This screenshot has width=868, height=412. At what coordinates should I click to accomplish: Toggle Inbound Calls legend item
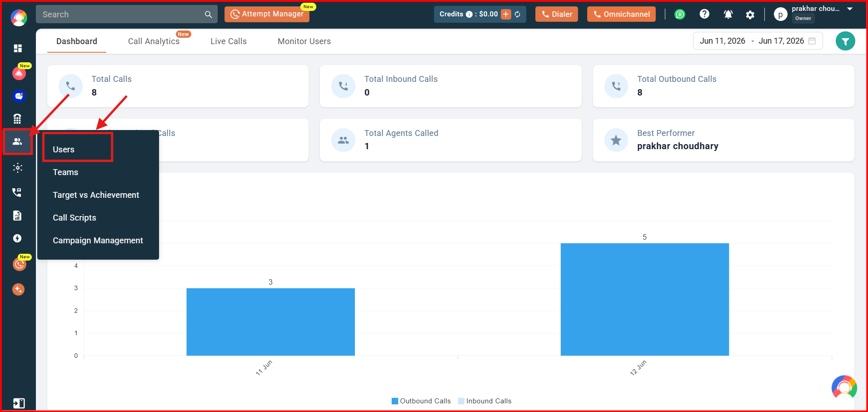pyautogui.click(x=484, y=401)
